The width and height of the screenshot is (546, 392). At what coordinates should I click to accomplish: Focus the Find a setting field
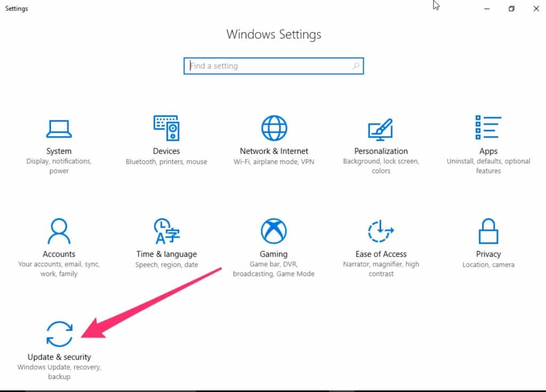pyautogui.click(x=274, y=66)
